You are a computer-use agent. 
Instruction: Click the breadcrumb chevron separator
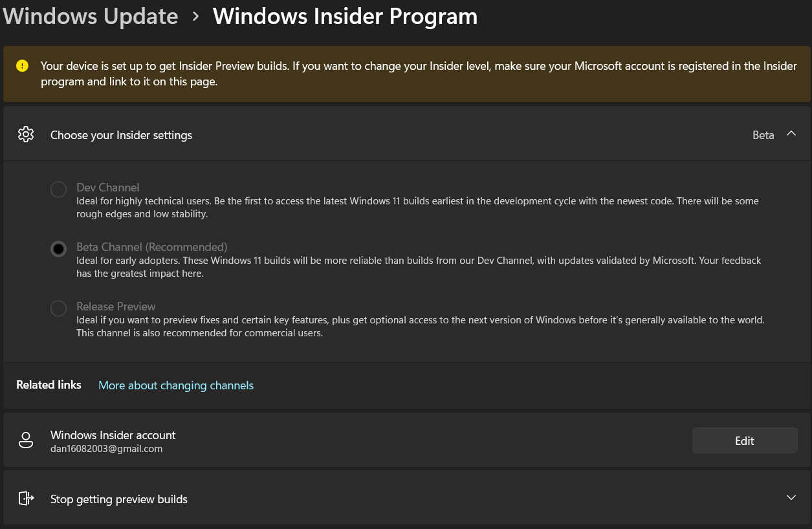(195, 17)
